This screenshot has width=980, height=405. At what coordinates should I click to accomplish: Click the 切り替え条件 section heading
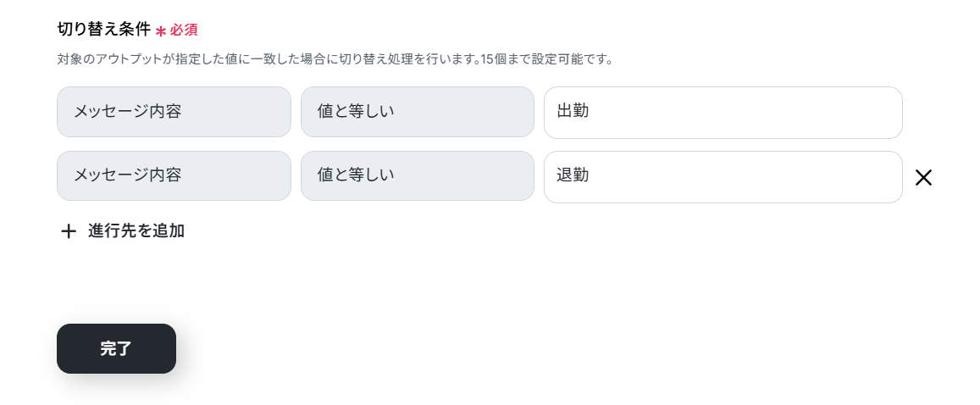coord(103,30)
